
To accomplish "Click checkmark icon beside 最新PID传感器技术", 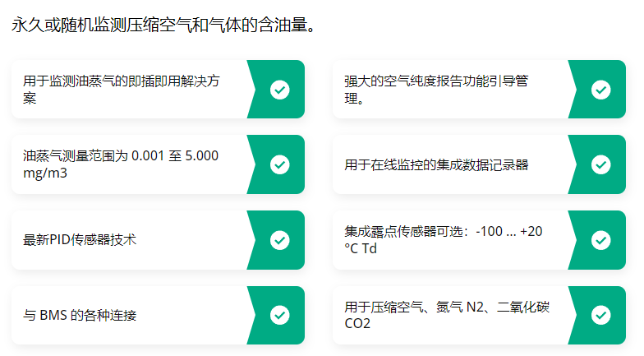I will pos(279,240).
